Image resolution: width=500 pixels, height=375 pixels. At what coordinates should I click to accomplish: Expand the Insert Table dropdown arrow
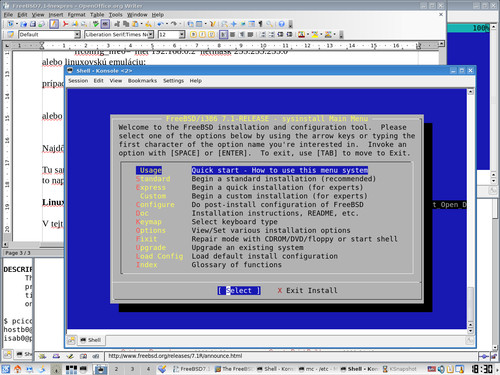coord(205,24)
